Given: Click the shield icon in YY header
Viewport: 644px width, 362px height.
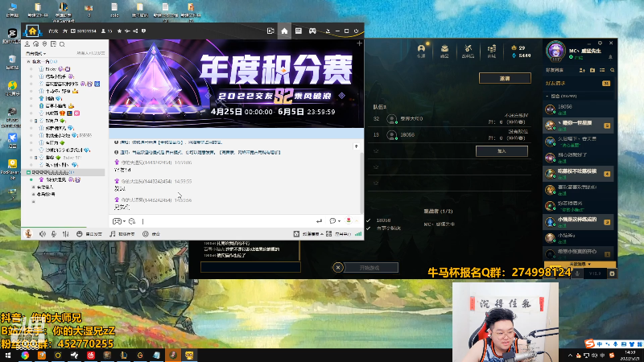Looking at the screenshot, I should (143, 31).
